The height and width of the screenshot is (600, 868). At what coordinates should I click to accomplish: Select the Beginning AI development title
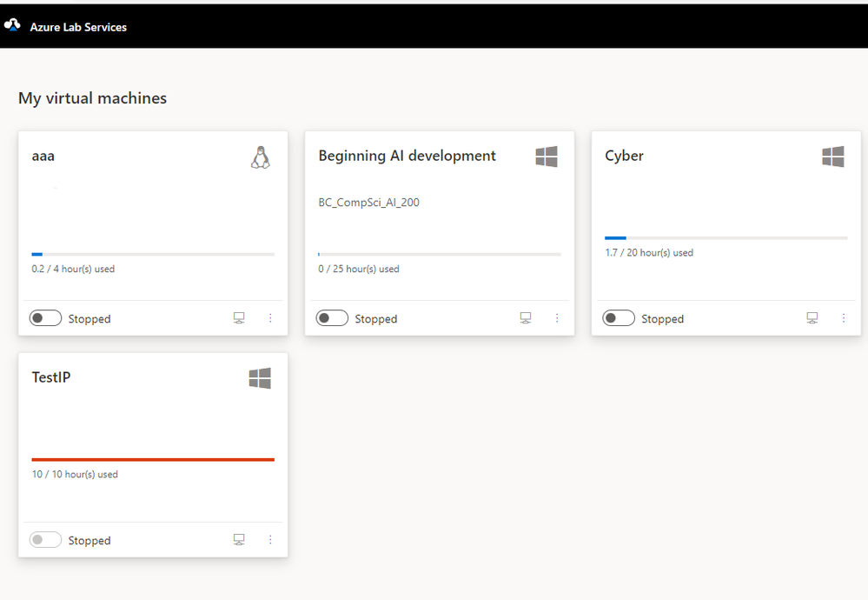click(407, 157)
